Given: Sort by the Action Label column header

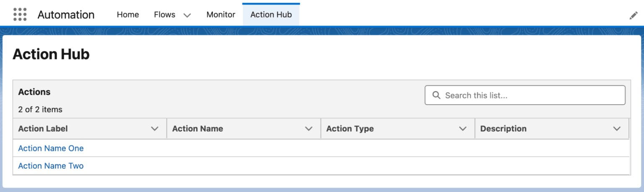Looking at the screenshot, I should [x=43, y=129].
